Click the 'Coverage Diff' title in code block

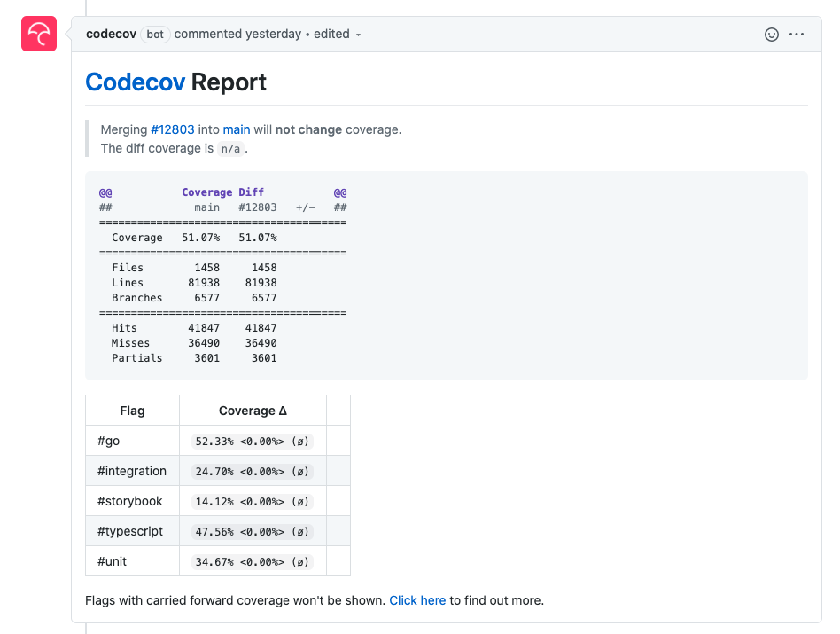(x=223, y=192)
